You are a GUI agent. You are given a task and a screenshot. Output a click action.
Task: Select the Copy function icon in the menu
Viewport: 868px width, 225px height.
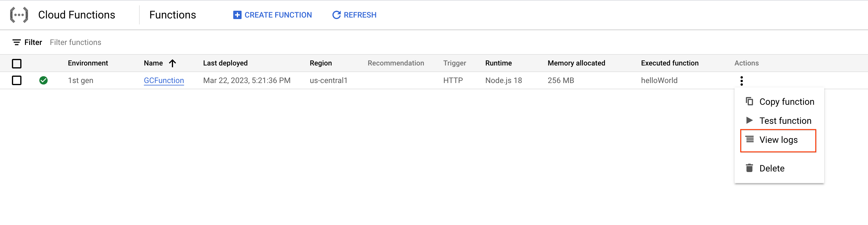pos(749,101)
